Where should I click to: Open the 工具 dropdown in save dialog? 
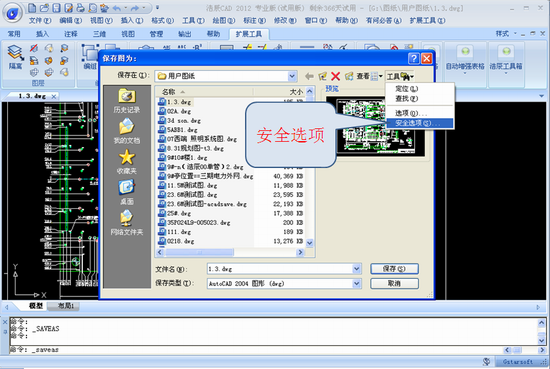400,76
